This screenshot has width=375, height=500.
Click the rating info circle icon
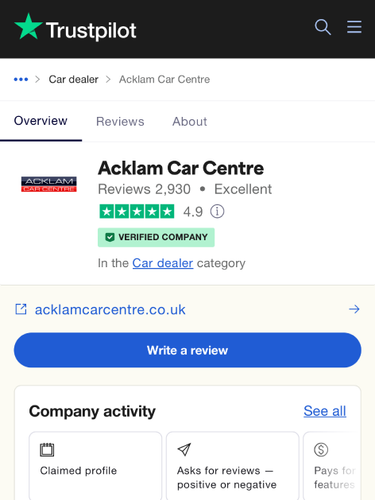(217, 211)
